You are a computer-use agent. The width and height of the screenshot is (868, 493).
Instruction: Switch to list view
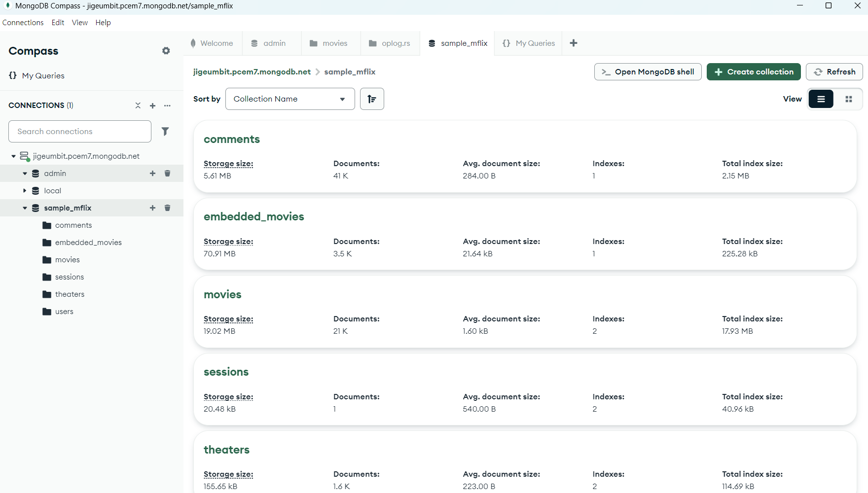821,99
